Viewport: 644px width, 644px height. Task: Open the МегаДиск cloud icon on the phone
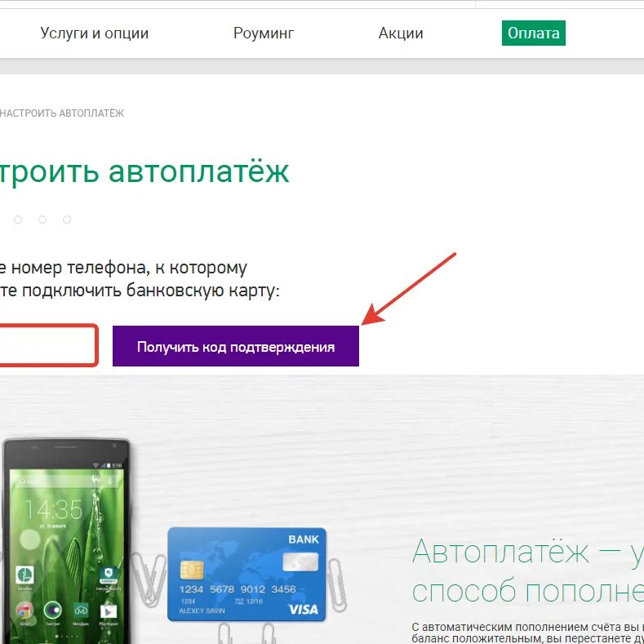(x=81, y=611)
